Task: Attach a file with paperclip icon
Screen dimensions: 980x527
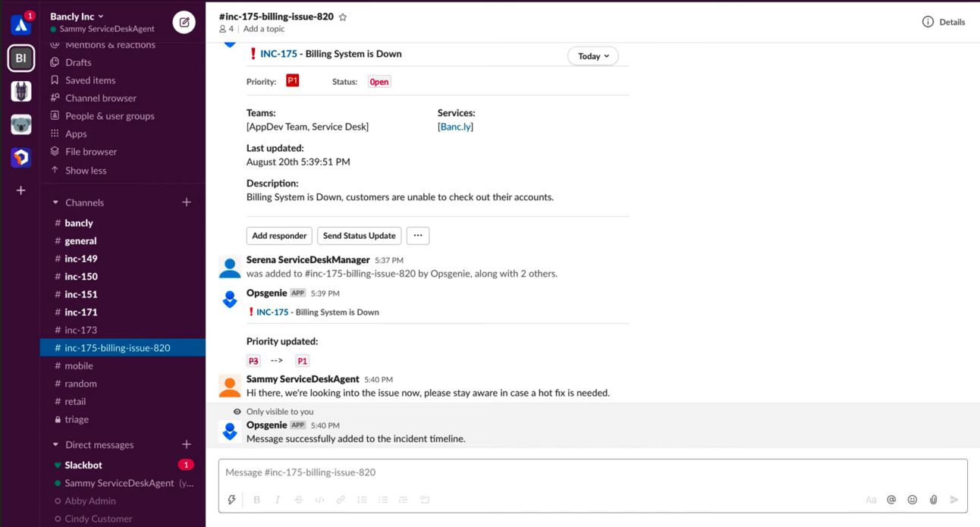Action: [934, 500]
